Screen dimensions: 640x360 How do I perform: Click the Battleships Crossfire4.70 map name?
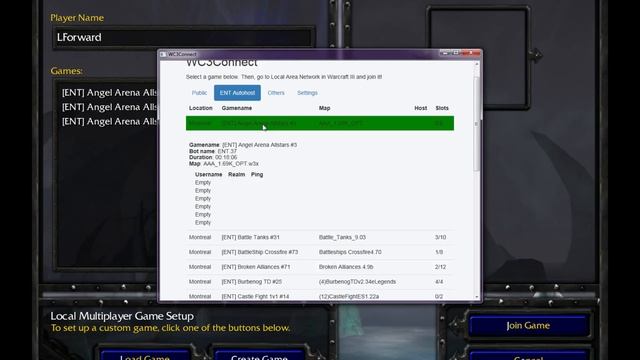[350, 252]
